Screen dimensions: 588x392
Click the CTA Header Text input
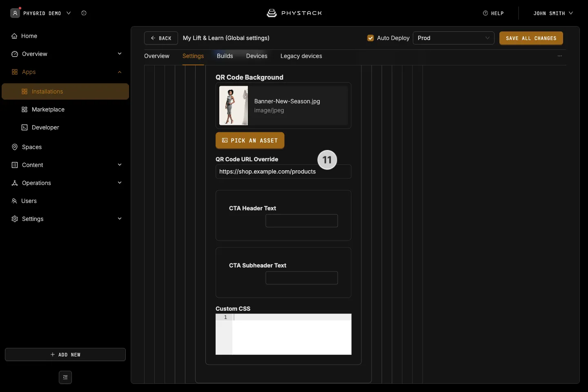[x=302, y=220]
